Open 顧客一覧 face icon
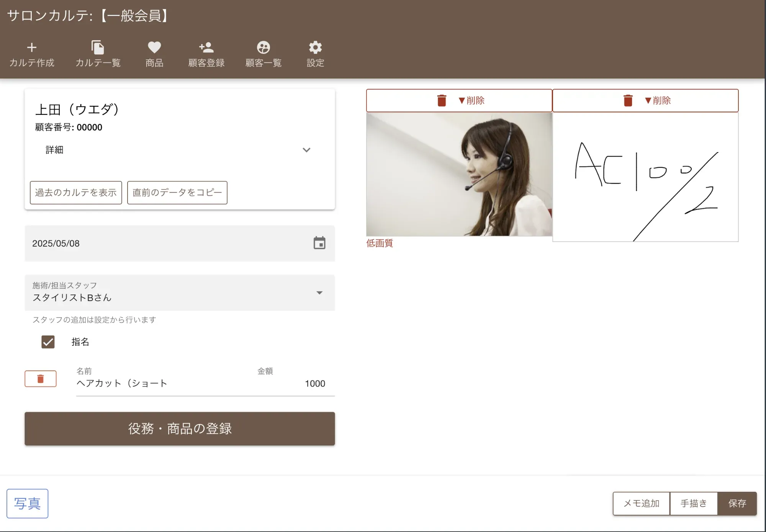Image resolution: width=766 pixels, height=532 pixels. pyautogui.click(x=263, y=47)
